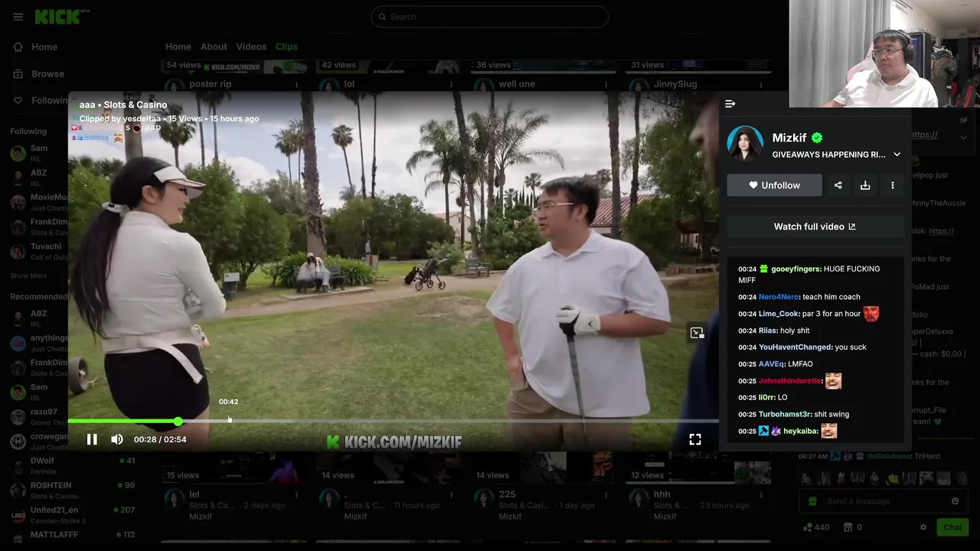Expand the stream title GIVEAWAYS HAPPENING
The image size is (980, 551).
[x=897, y=155]
